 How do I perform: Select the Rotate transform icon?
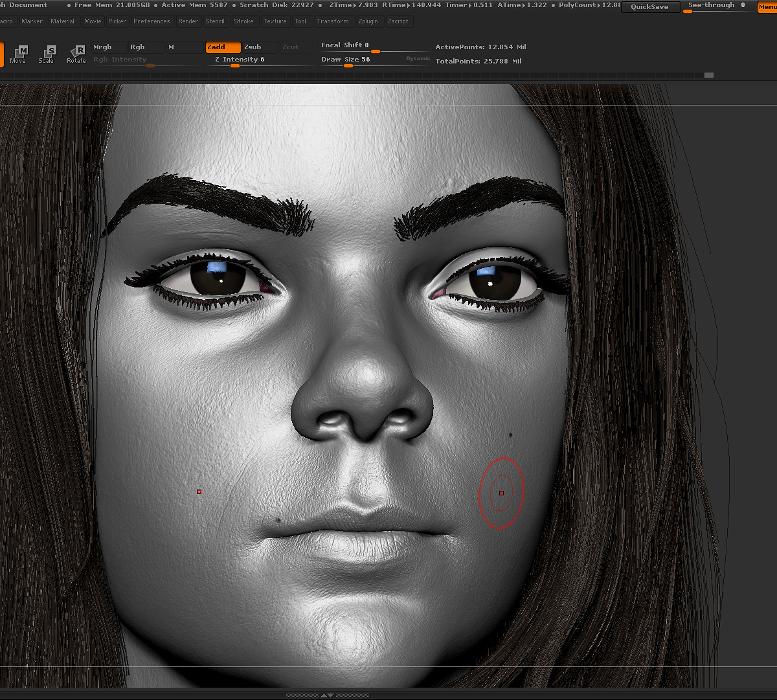coord(76,54)
